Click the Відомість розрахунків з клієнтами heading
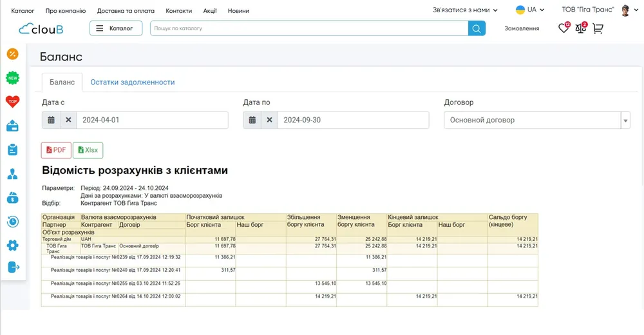 point(135,170)
